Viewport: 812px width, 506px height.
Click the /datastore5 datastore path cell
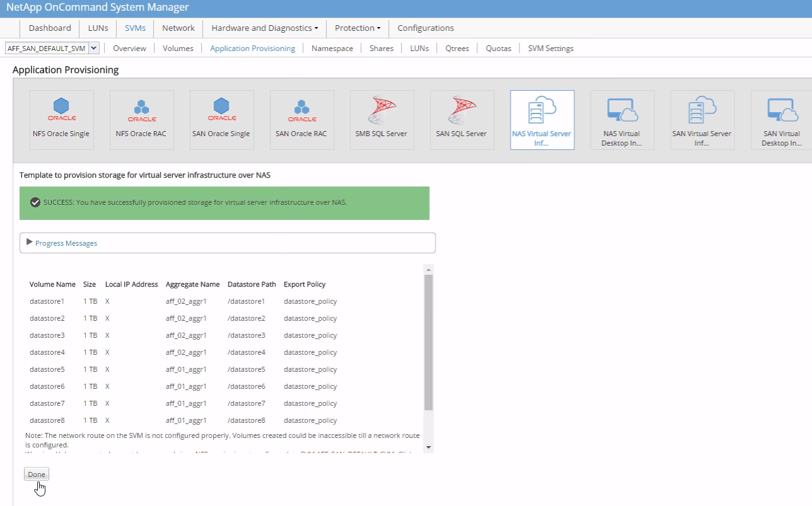click(246, 369)
